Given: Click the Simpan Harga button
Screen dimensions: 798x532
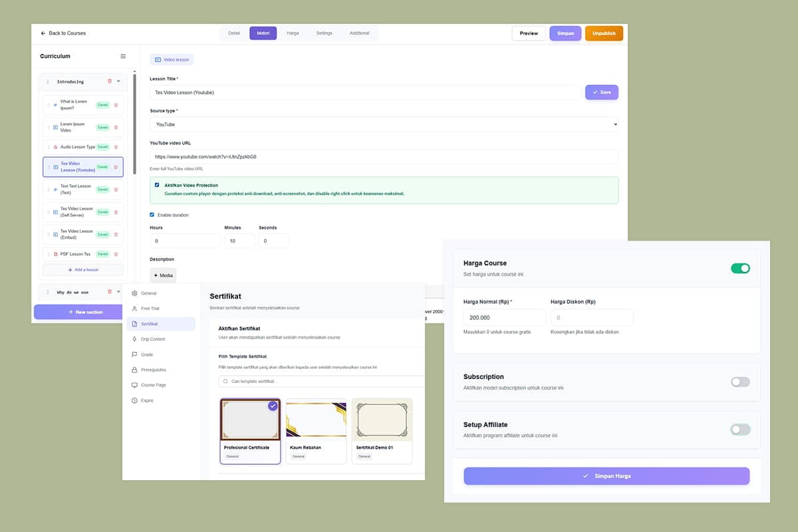Looking at the screenshot, I should [x=606, y=475].
